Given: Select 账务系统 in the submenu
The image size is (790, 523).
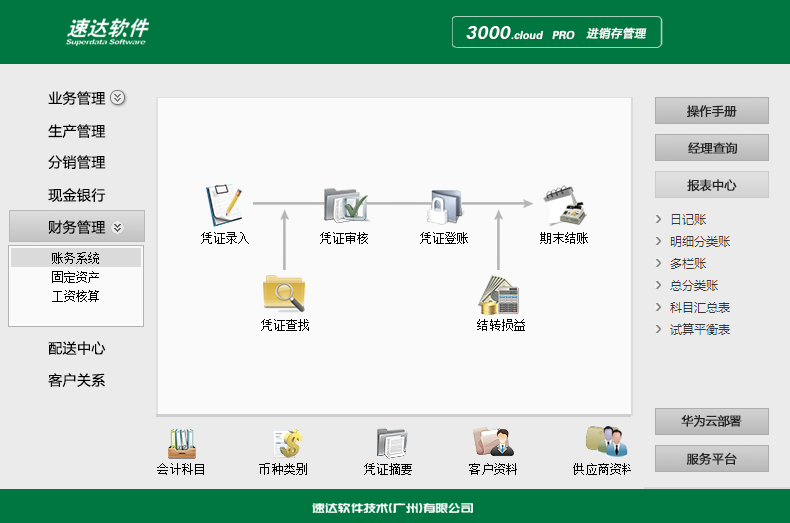Looking at the screenshot, I should coord(76,257).
